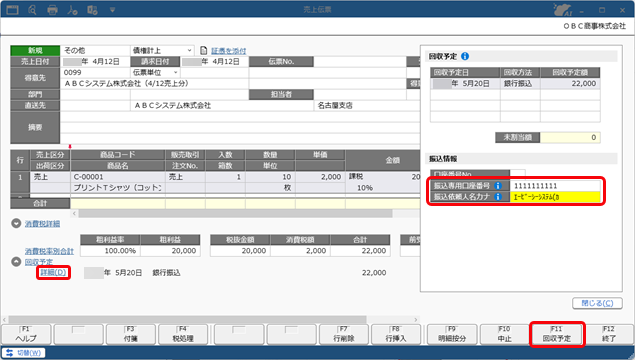Click the 消費税額 value 2,000
This screenshot has height=360, width=635.
pyautogui.click(x=300, y=251)
